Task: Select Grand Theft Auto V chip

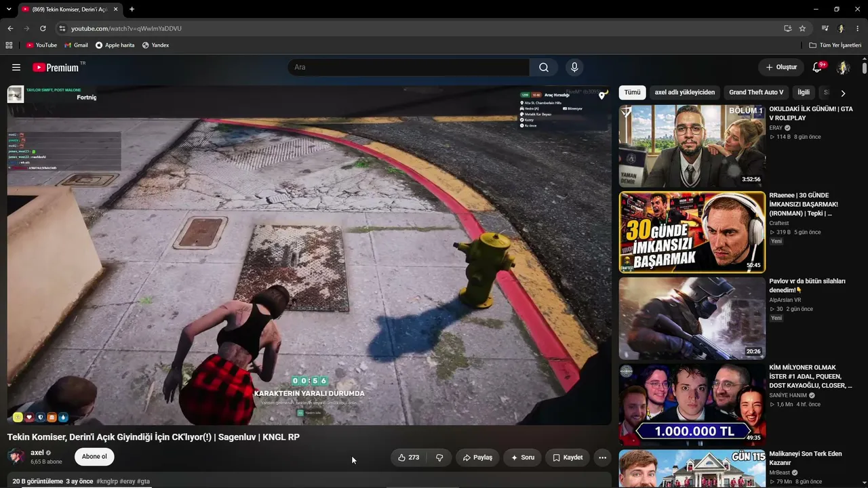Action: [x=756, y=92]
